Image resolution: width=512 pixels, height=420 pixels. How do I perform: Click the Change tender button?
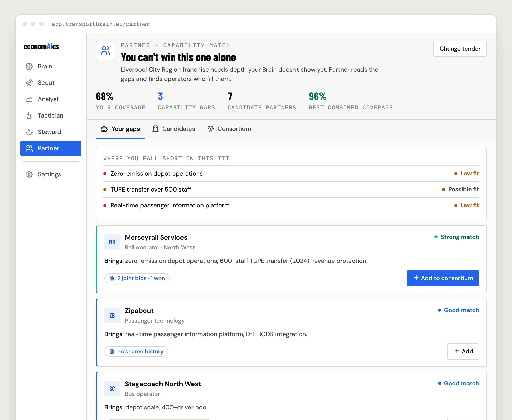460,49
